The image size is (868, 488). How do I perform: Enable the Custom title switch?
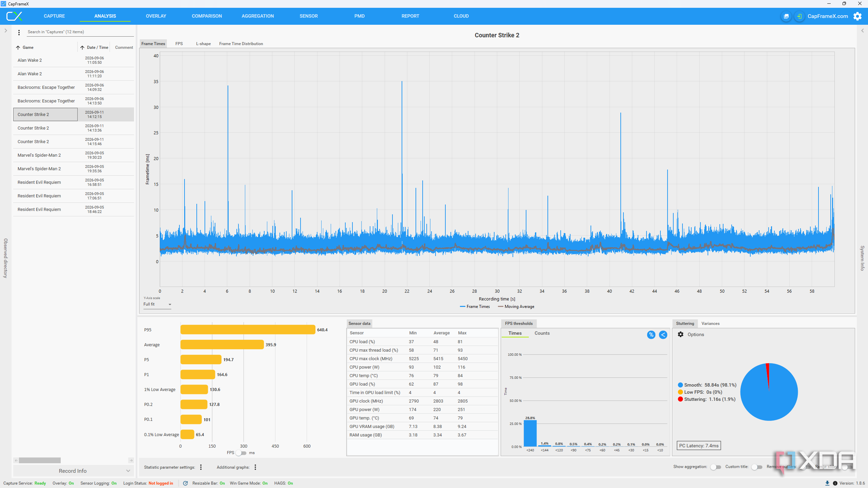[x=757, y=467]
